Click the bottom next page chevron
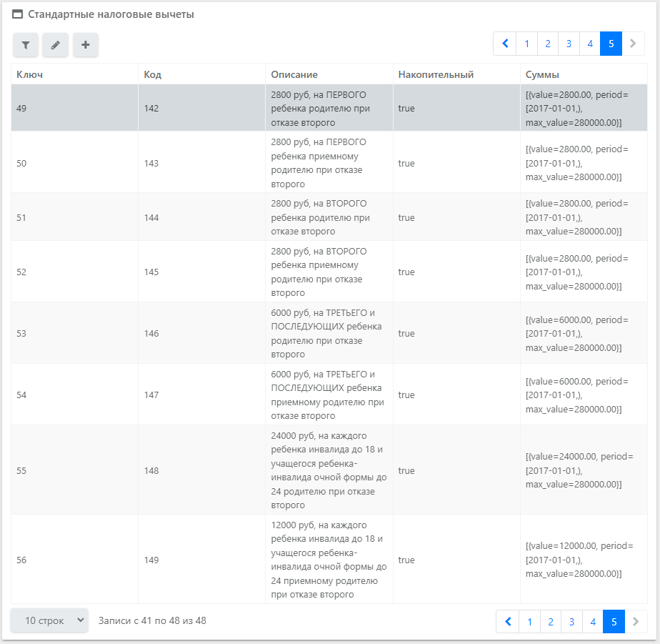Image resolution: width=660 pixels, height=644 pixels. [636, 622]
